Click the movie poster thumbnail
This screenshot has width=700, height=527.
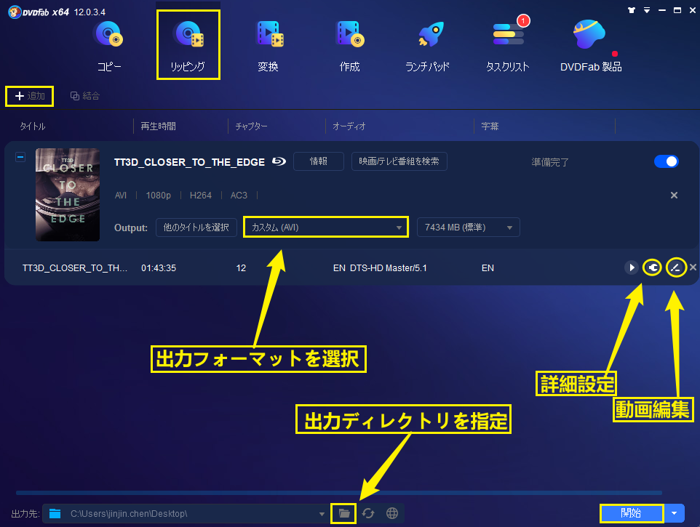pyautogui.click(x=67, y=194)
